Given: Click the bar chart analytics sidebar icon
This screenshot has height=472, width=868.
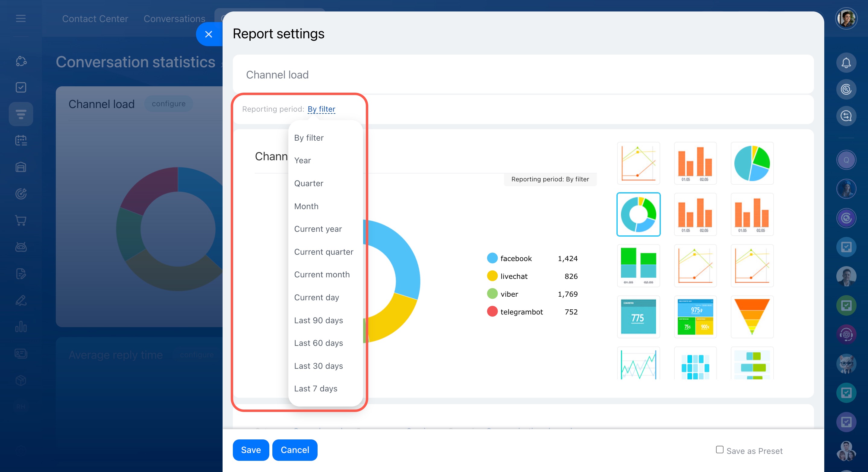Looking at the screenshot, I should pyautogui.click(x=21, y=327).
